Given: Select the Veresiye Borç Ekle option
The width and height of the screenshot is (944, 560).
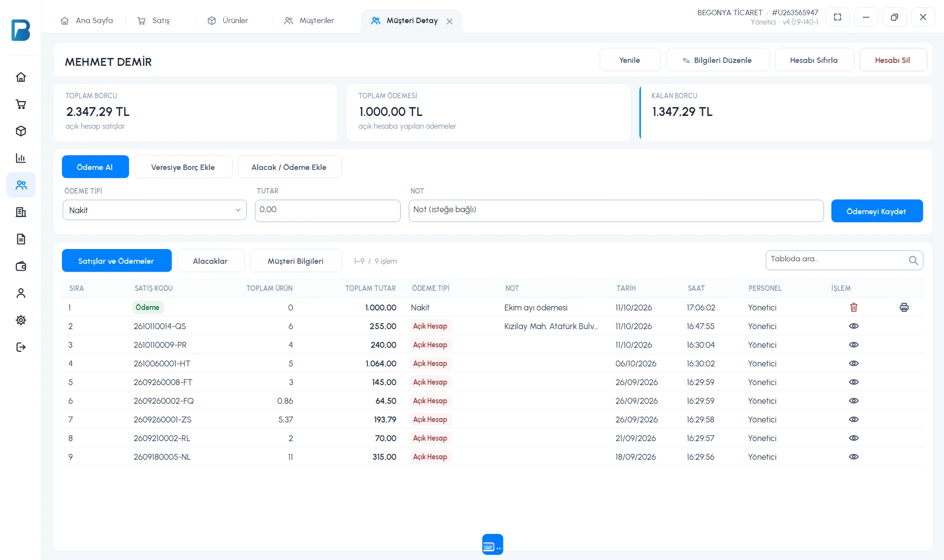Looking at the screenshot, I should click(x=183, y=167).
